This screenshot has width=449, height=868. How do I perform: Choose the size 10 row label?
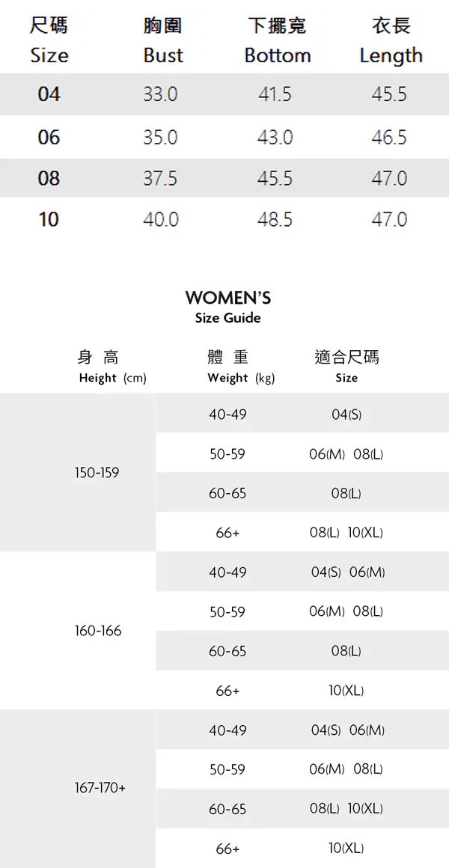coord(49,219)
